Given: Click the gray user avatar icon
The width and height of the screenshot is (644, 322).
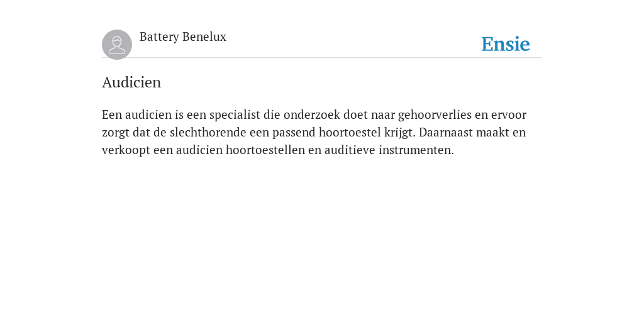Looking at the screenshot, I should (117, 45).
